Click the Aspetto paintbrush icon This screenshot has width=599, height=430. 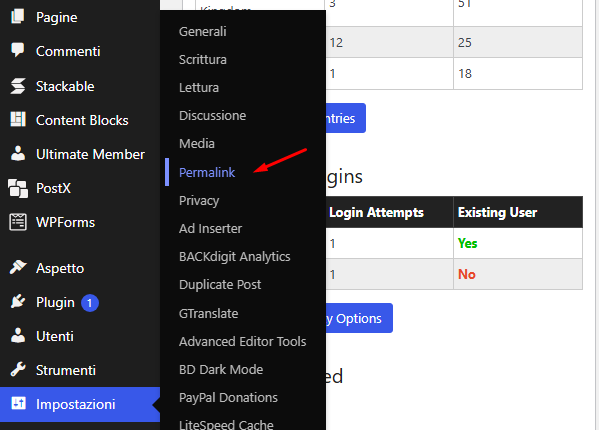point(18,267)
